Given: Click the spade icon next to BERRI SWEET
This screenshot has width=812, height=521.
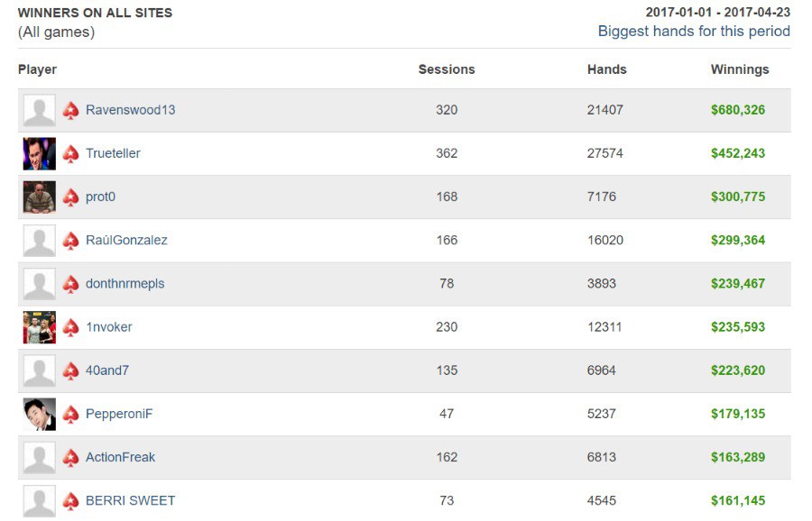Looking at the screenshot, I should 70,501.
